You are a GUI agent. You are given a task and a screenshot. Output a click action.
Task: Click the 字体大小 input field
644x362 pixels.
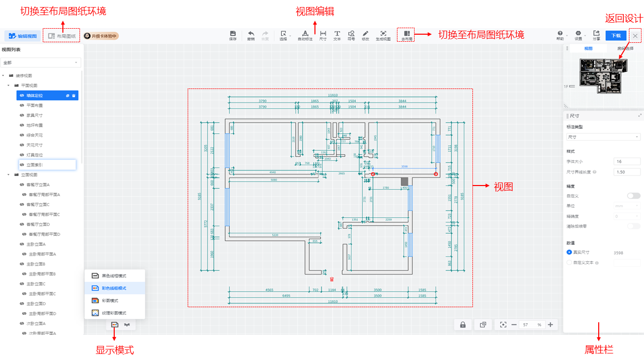(627, 161)
